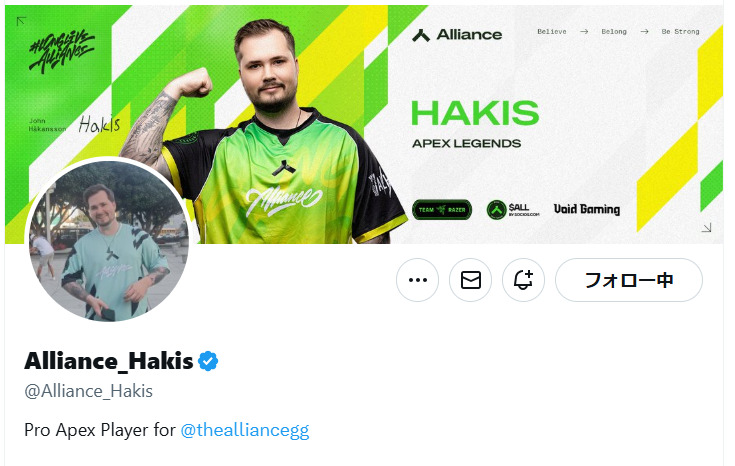This screenshot has width=735, height=466.
Task: Open the @thealliancegg profile link
Action: (245, 430)
